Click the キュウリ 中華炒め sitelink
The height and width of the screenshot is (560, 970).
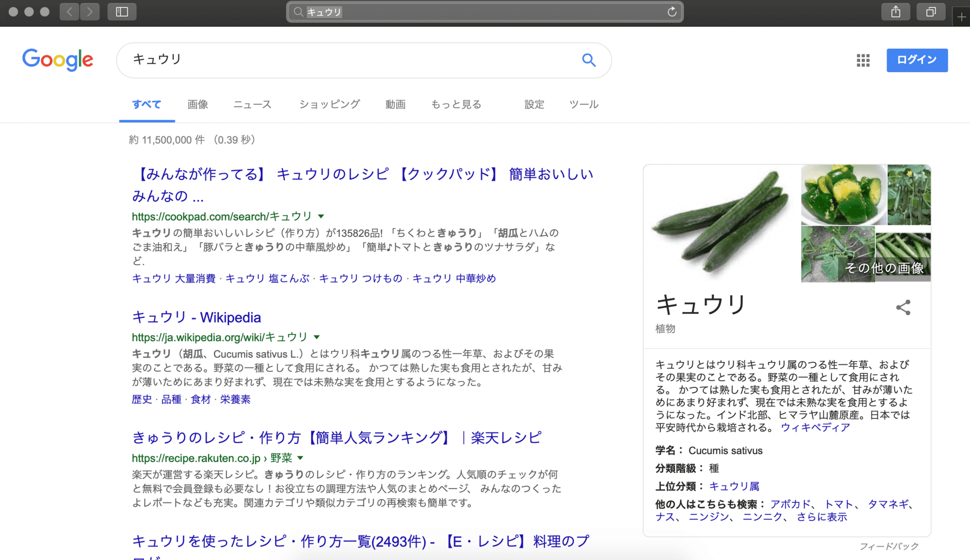click(454, 278)
